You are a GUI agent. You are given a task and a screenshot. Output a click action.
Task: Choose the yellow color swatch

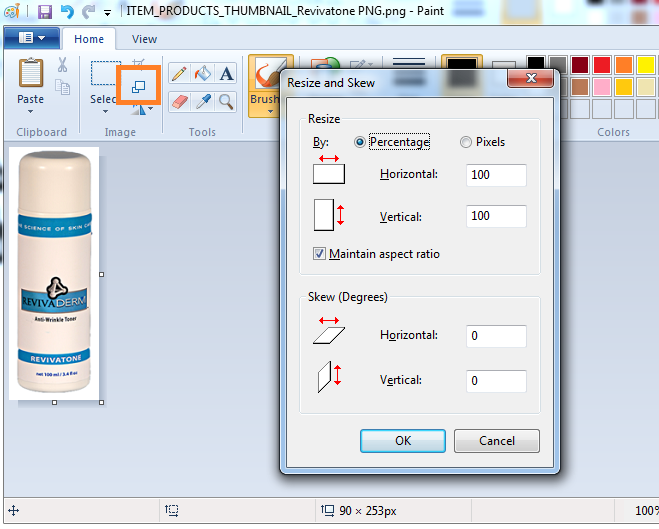pyautogui.click(x=645, y=65)
